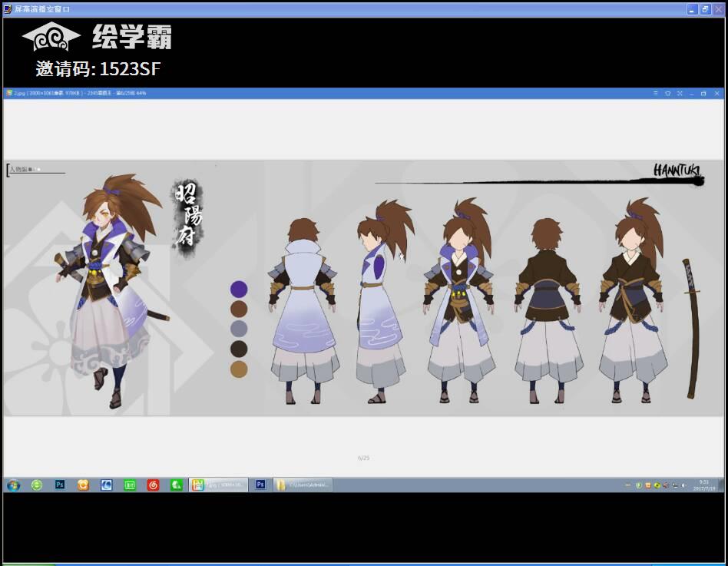Open the Windows Start menu
Screen dimensions: 728x566
click(13, 485)
